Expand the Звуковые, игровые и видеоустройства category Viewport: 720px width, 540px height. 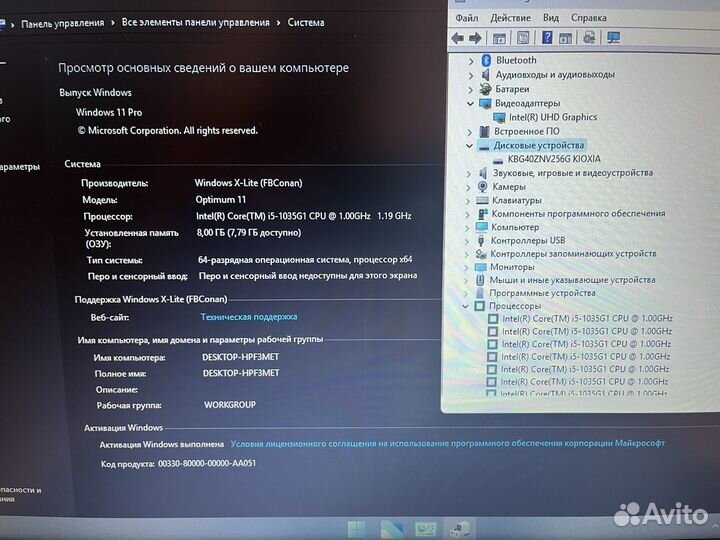[x=468, y=174]
